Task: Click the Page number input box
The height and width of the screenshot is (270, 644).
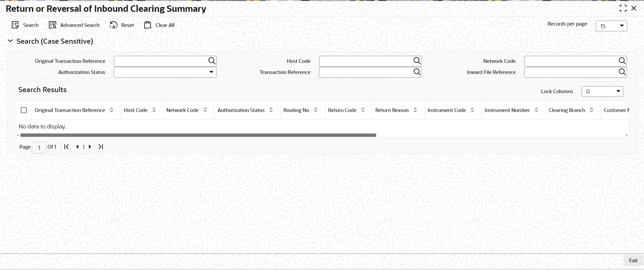Action: [x=39, y=147]
